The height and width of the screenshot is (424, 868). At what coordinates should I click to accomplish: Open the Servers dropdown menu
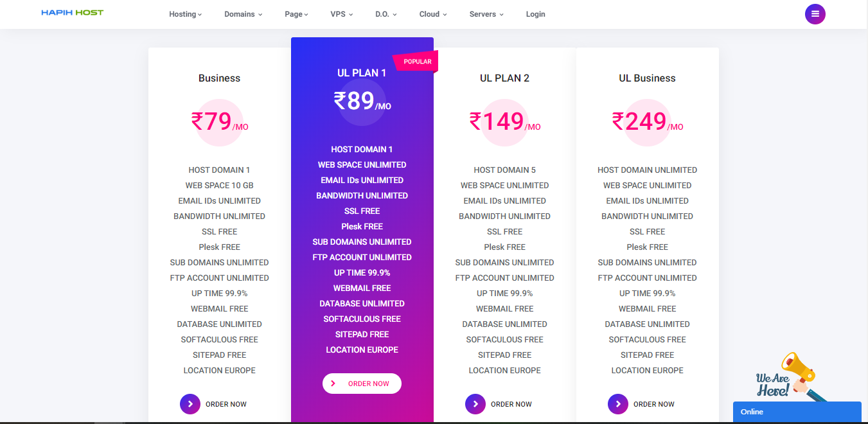coord(486,14)
